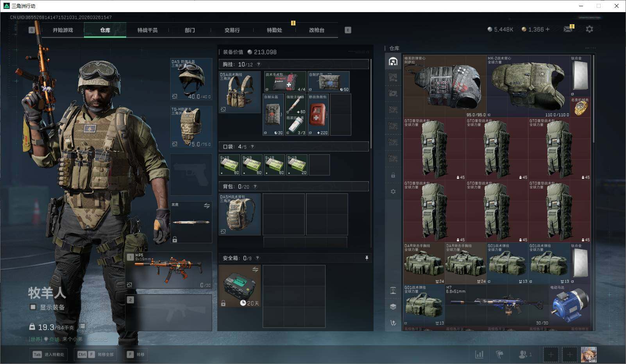Click the equipped DAS helmet slot
The image size is (626, 364).
pyautogui.click(x=191, y=79)
